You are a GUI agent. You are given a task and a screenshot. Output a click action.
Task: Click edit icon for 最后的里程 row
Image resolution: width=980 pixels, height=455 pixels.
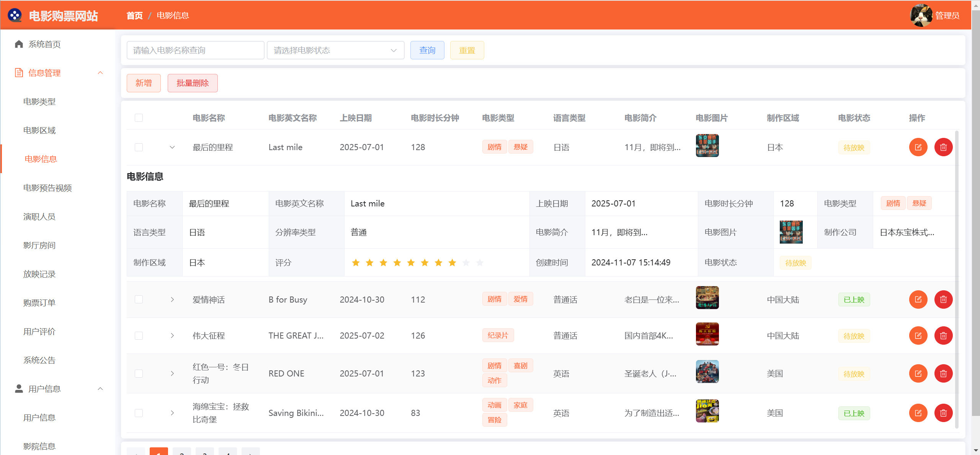(x=918, y=147)
